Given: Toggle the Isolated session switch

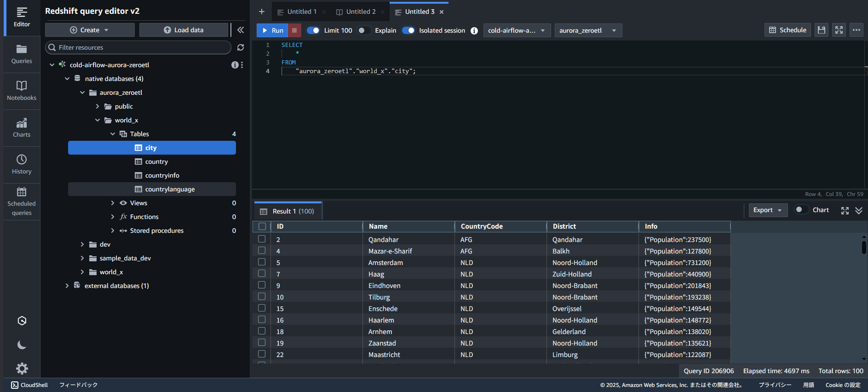Looking at the screenshot, I should point(408,30).
